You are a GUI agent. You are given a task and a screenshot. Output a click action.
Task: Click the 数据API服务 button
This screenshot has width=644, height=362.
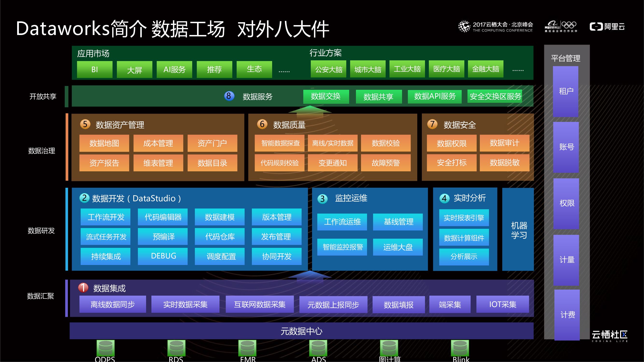434,97
